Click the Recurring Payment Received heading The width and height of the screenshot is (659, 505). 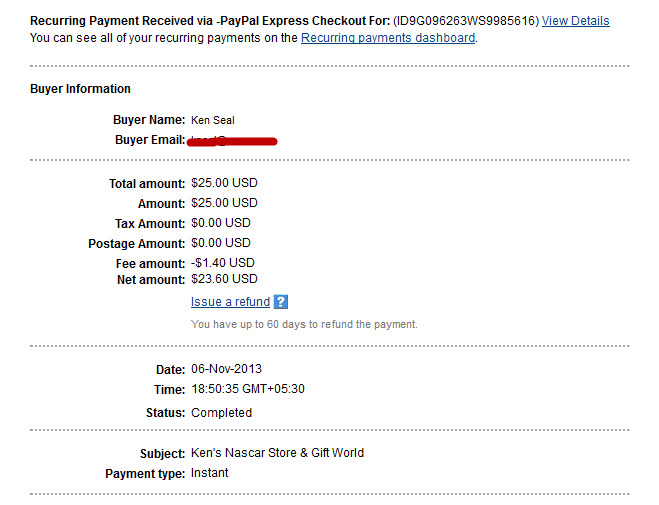(210, 21)
